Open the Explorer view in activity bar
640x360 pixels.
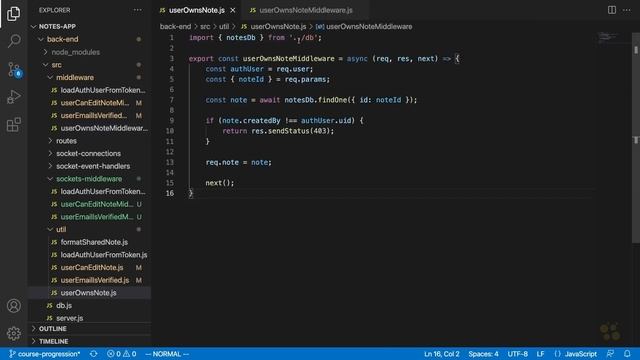[x=13, y=13]
